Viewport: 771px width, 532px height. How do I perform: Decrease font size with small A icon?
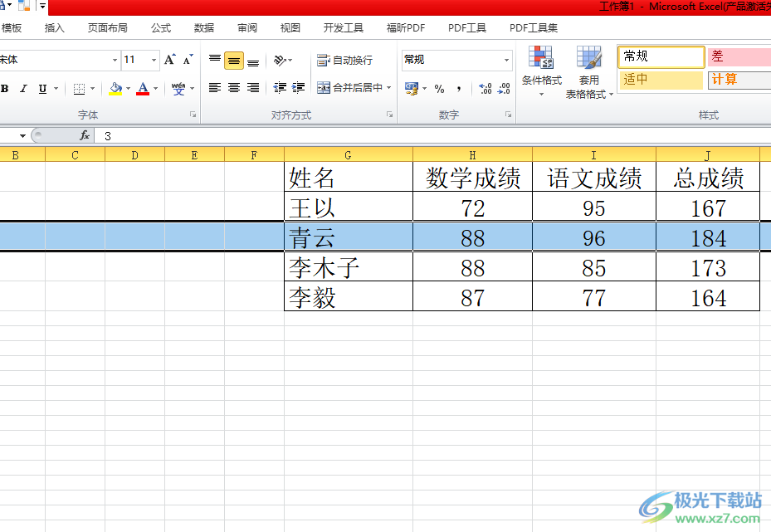tap(188, 60)
